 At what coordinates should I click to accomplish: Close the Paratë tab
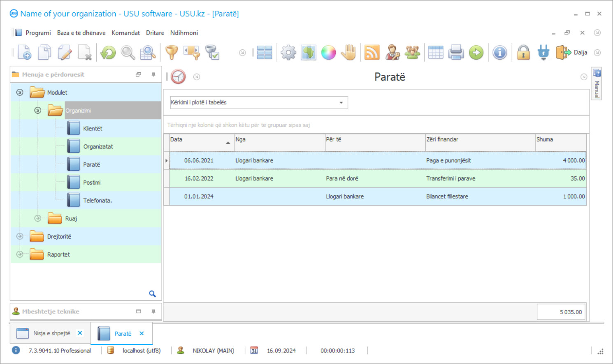tap(142, 334)
